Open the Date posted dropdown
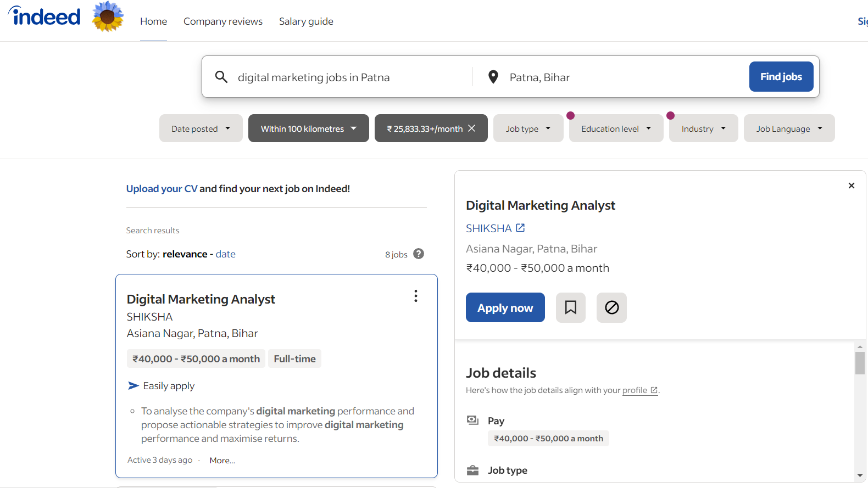Screen dimensions: 868x488 click(x=201, y=128)
